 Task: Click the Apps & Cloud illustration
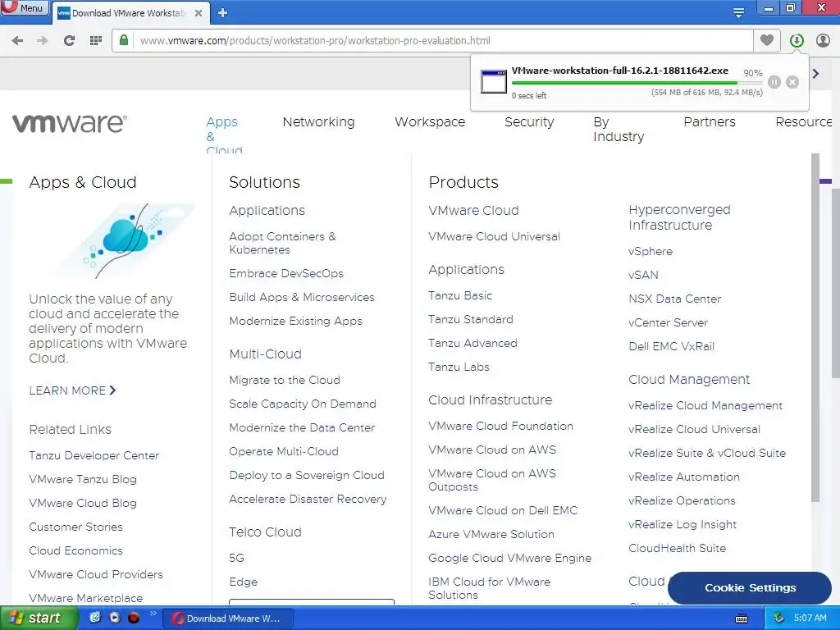click(x=126, y=240)
